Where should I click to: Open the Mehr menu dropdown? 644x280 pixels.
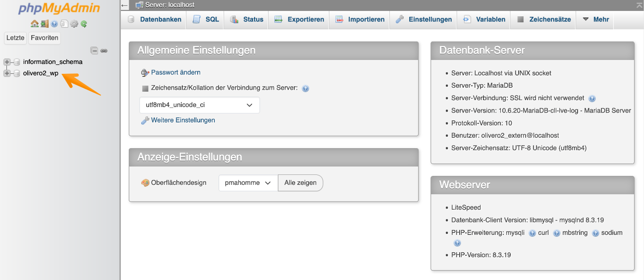pos(595,19)
